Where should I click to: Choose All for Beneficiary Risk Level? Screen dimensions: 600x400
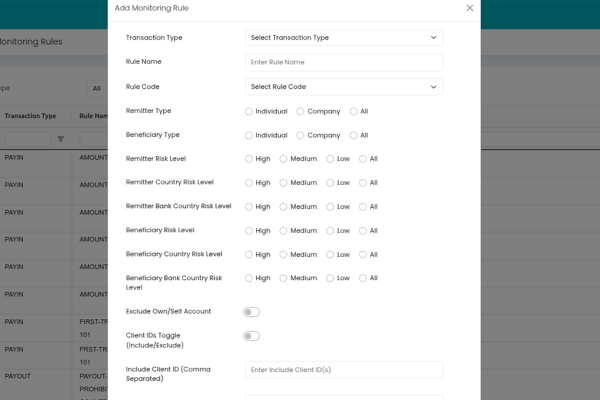coord(364,231)
